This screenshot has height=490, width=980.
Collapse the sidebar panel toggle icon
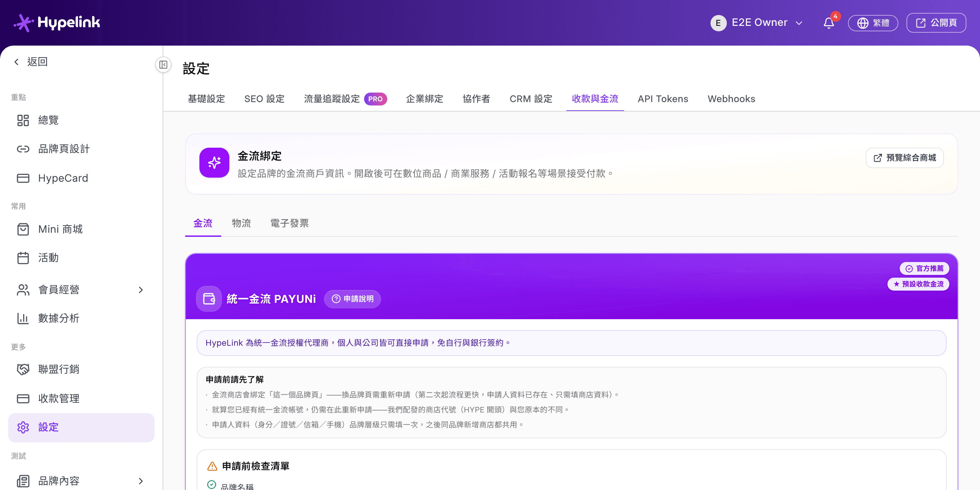click(x=163, y=65)
